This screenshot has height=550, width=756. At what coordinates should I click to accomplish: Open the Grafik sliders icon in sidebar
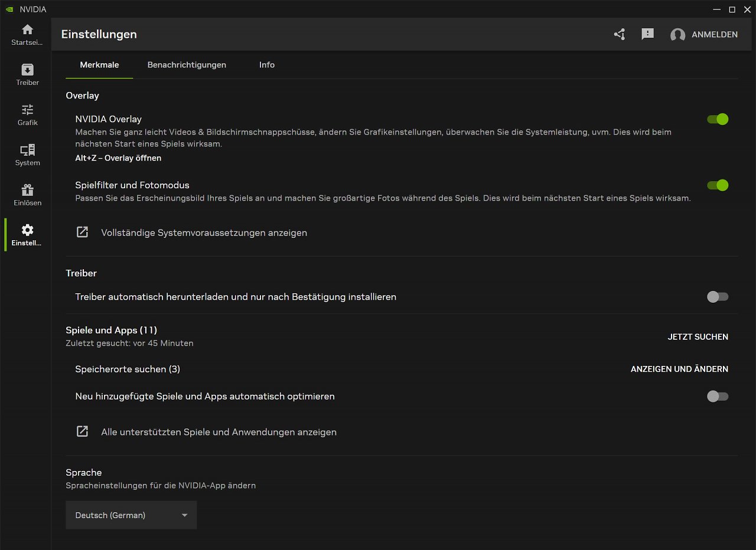tap(27, 110)
